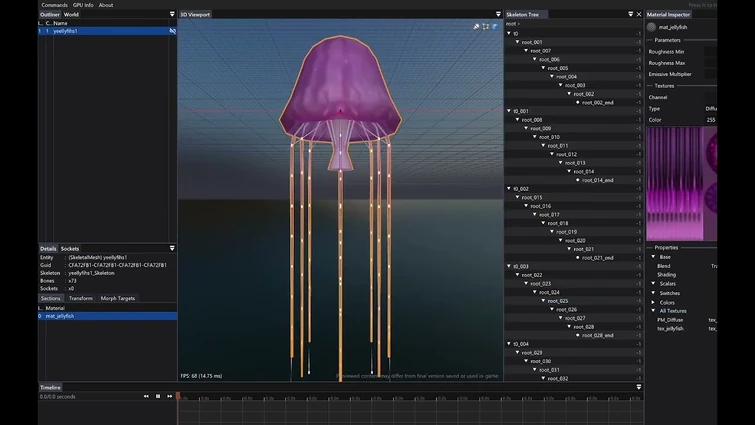Open the 3D Viewport panel options menu
755x425 pixels.
(x=498, y=15)
